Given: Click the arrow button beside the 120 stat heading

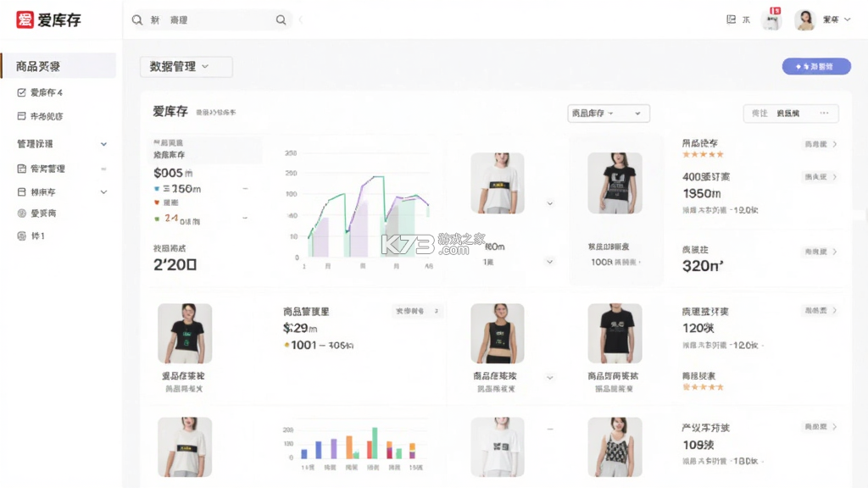Looking at the screenshot, I should click(821, 310).
